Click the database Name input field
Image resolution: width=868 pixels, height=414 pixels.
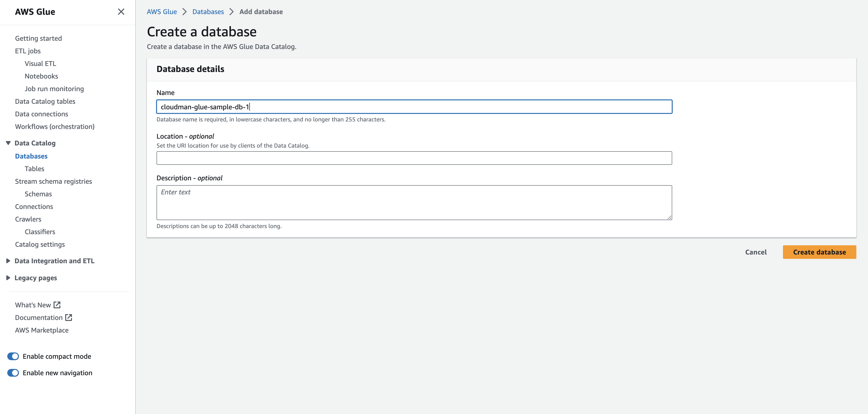click(414, 107)
